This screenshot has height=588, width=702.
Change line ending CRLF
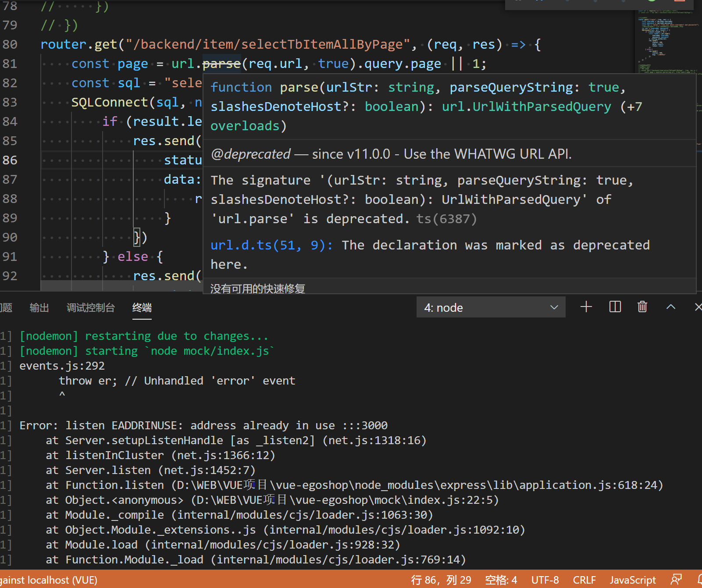click(x=584, y=580)
